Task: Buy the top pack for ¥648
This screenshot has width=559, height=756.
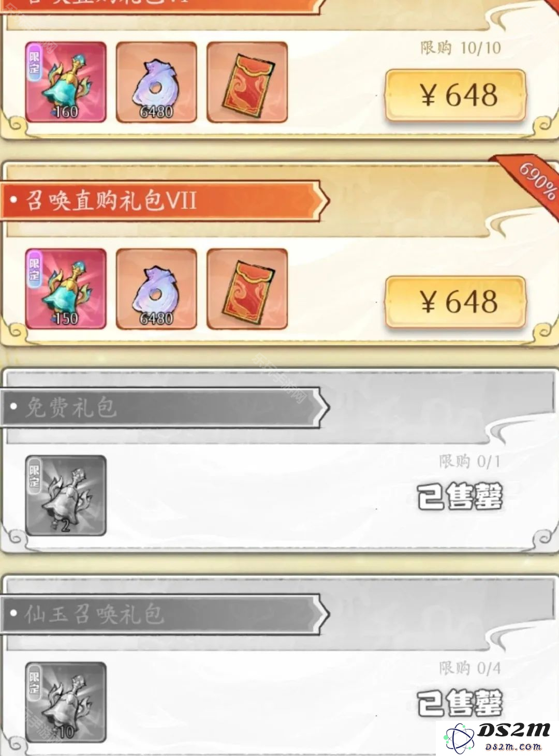Action: 455,96
